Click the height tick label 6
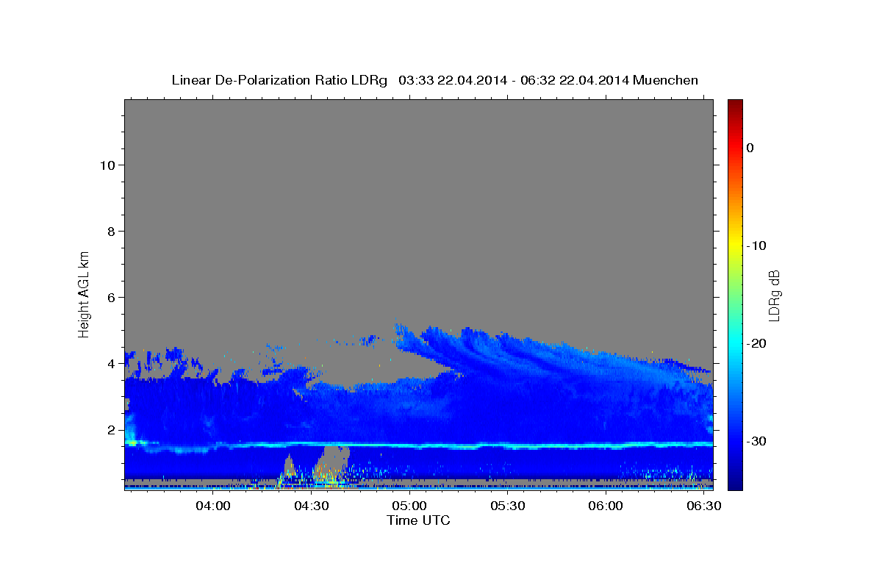 (x=112, y=298)
